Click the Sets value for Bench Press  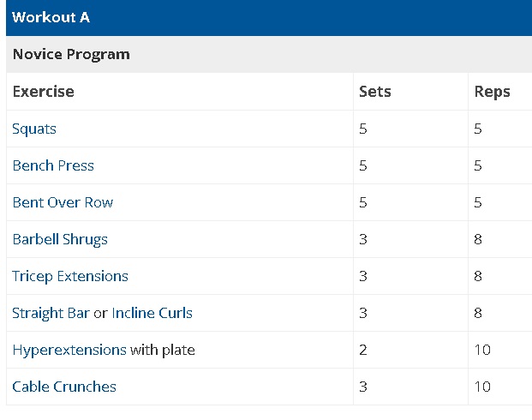pos(363,165)
